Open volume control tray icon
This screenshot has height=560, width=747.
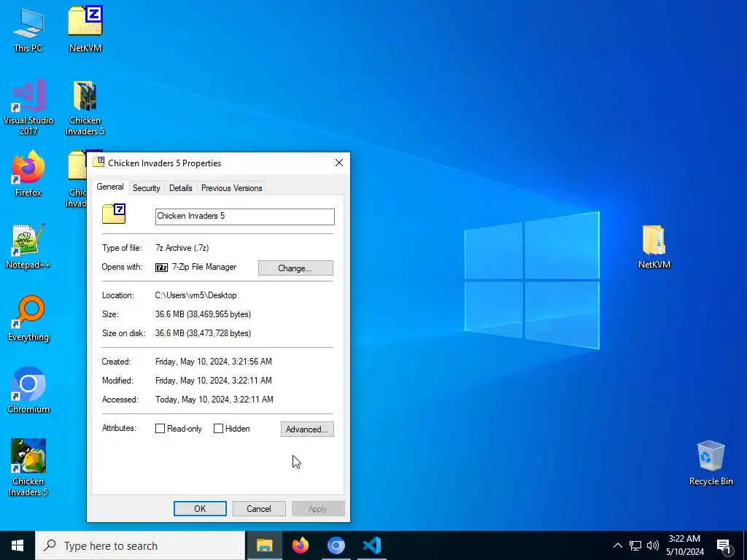(x=653, y=545)
